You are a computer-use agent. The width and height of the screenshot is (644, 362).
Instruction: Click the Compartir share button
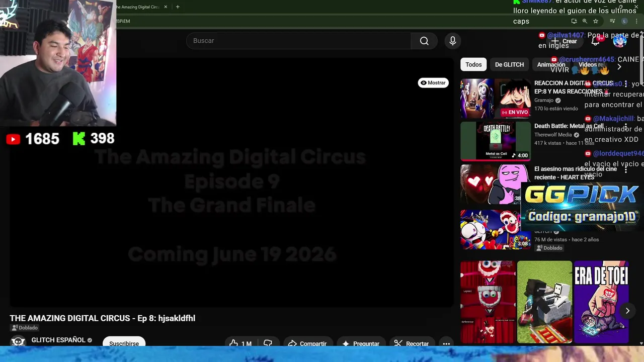[307, 343]
